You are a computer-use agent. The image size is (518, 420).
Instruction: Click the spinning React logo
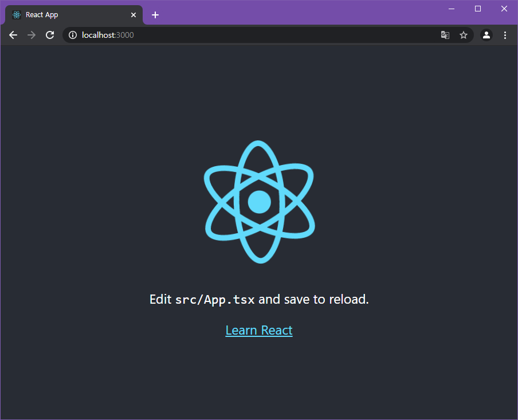click(x=260, y=202)
